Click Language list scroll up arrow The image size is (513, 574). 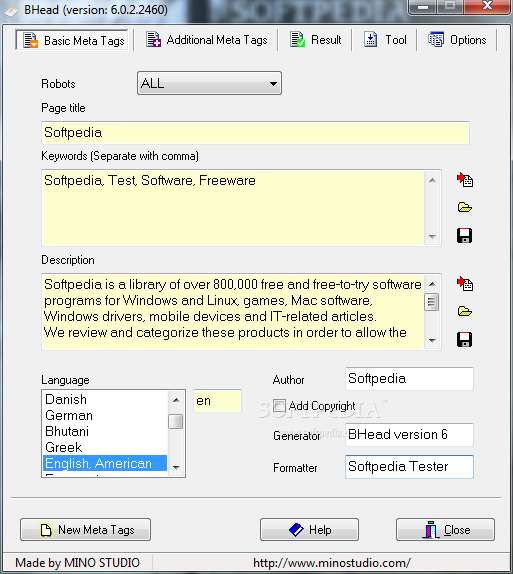click(x=176, y=400)
